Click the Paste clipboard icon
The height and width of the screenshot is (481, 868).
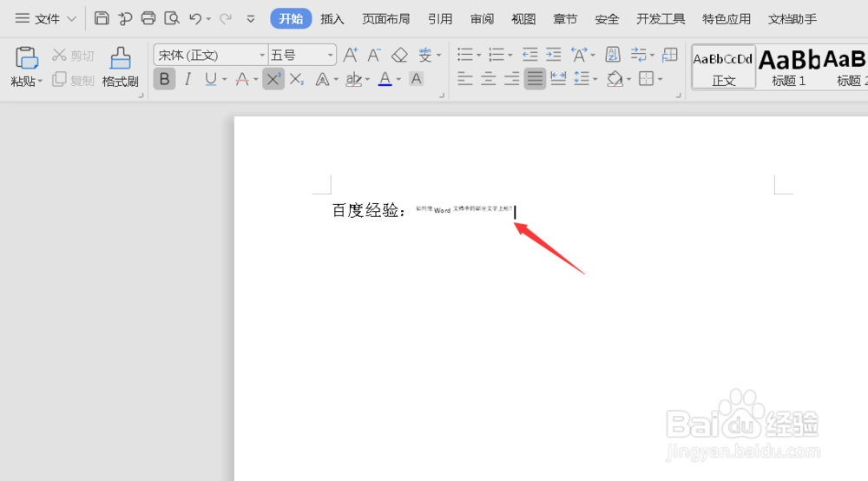click(26, 58)
